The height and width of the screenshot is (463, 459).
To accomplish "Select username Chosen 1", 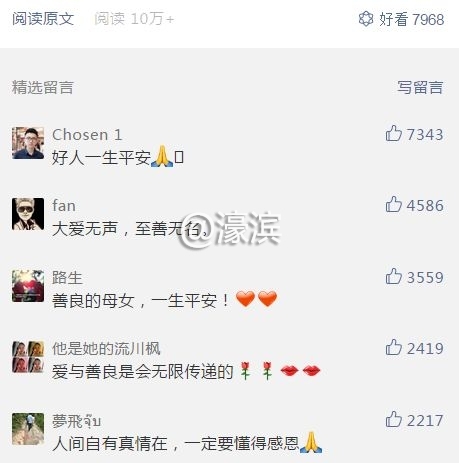I will [x=87, y=135].
